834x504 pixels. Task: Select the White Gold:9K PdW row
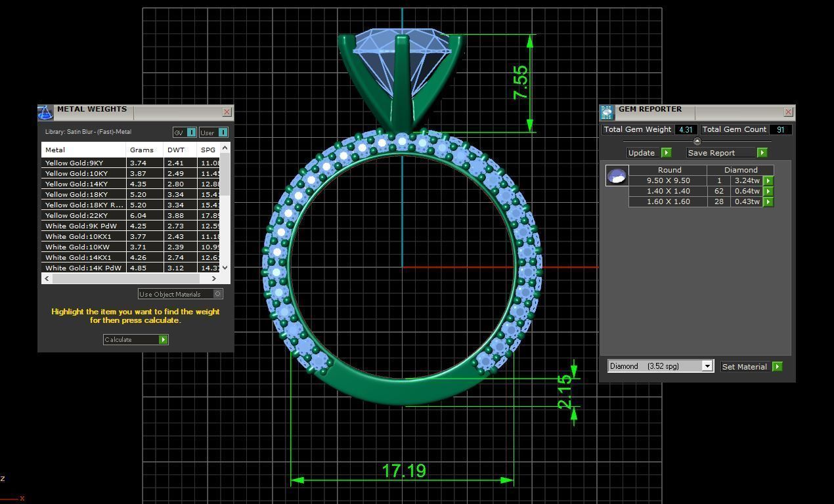pyautogui.click(x=131, y=226)
